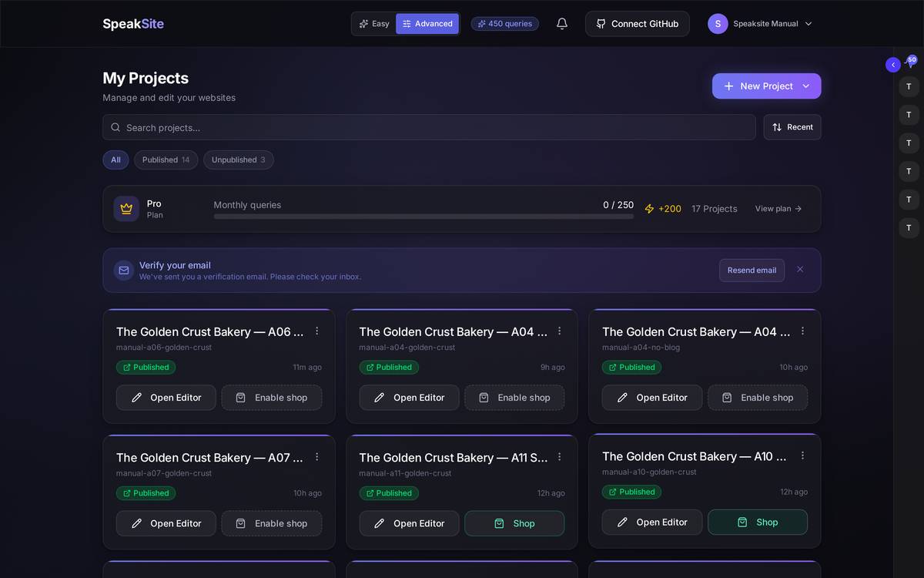Click the Pro plan crown icon
The height and width of the screenshot is (578, 924).
126,209
